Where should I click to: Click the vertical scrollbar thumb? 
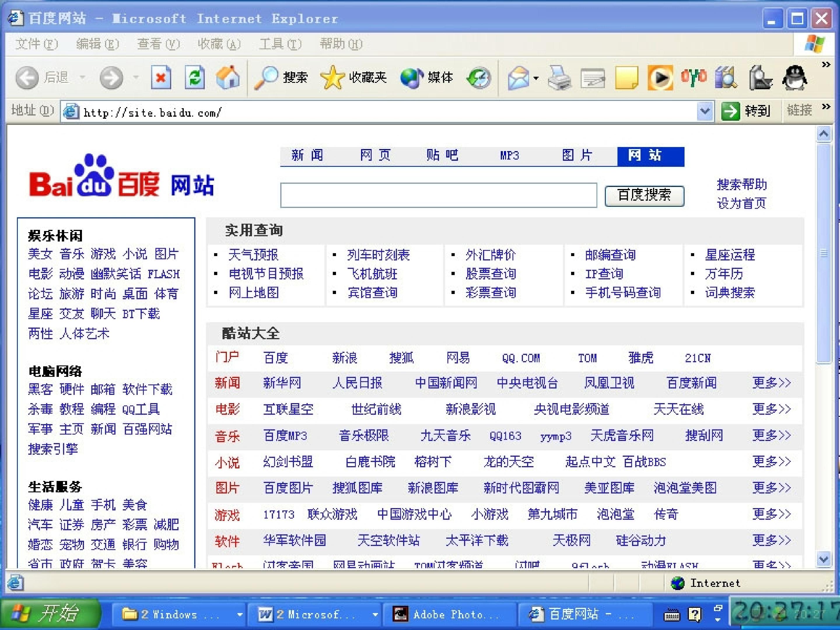pyautogui.click(x=823, y=253)
